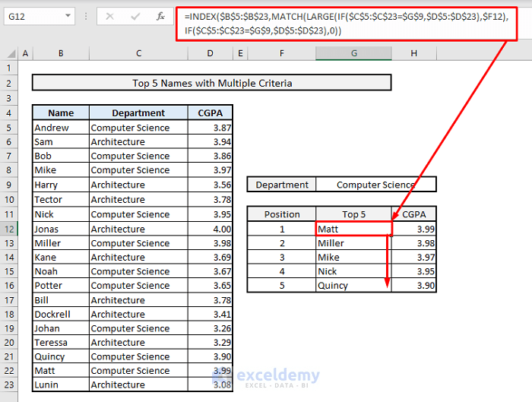532x402 pixels.
Task: Select column B header
Action: pos(61,53)
